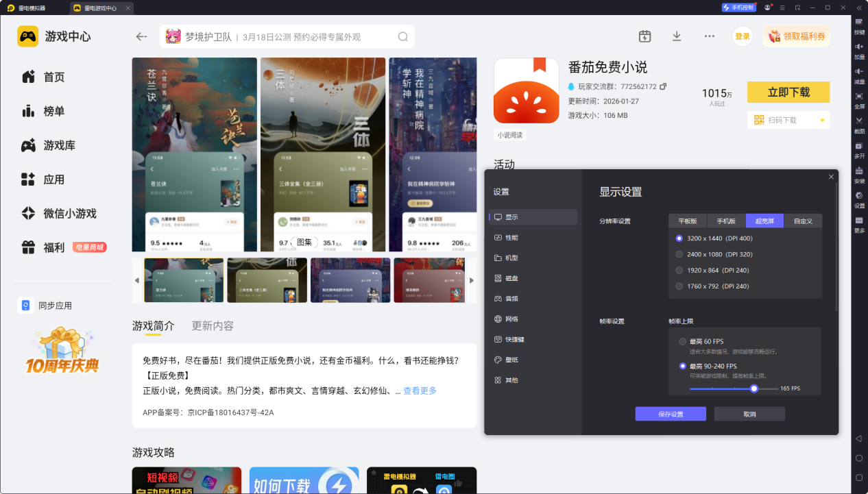Click the 截图 screenshot scissors icon
Screen dimensions: 868x494
[859, 121]
